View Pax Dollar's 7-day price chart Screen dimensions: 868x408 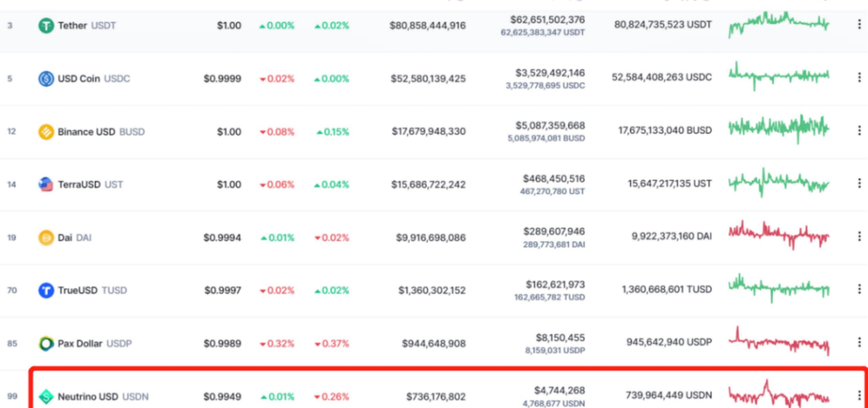click(779, 341)
